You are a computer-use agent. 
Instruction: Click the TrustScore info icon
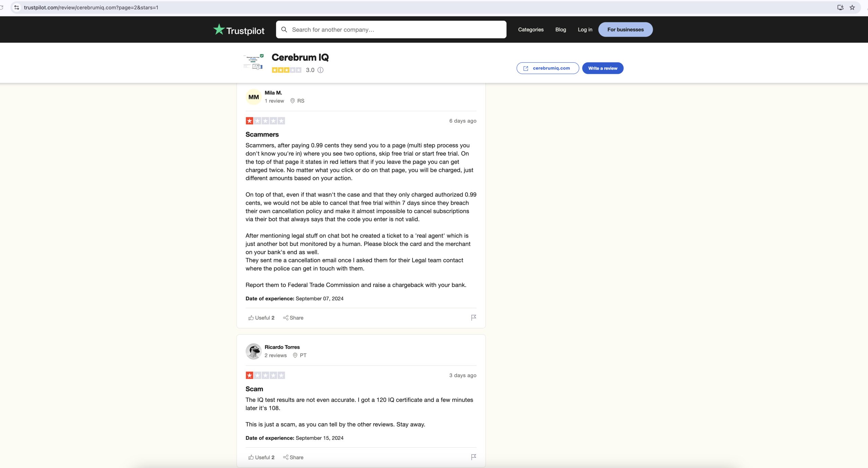coord(320,70)
